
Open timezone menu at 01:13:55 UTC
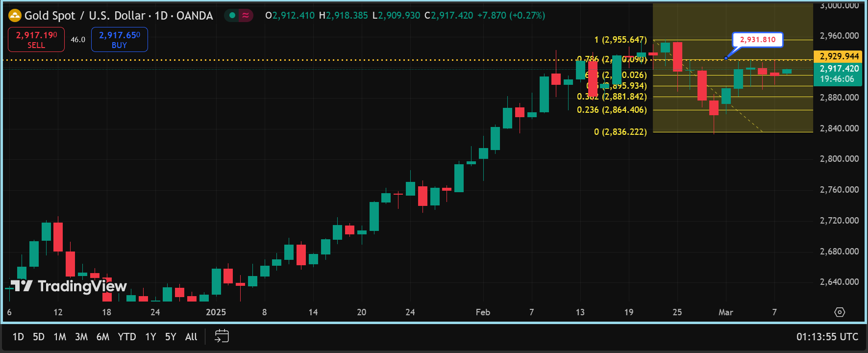pyautogui.click(x=827, y=337)
